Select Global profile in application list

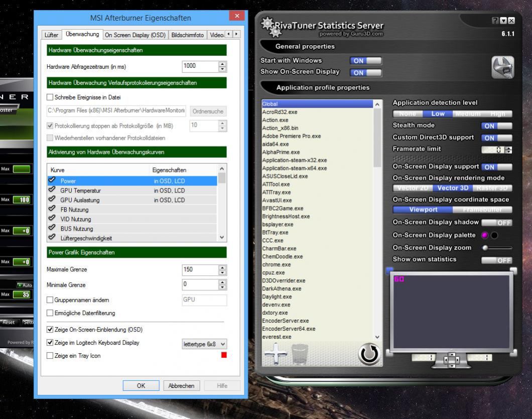click(317, 104)
